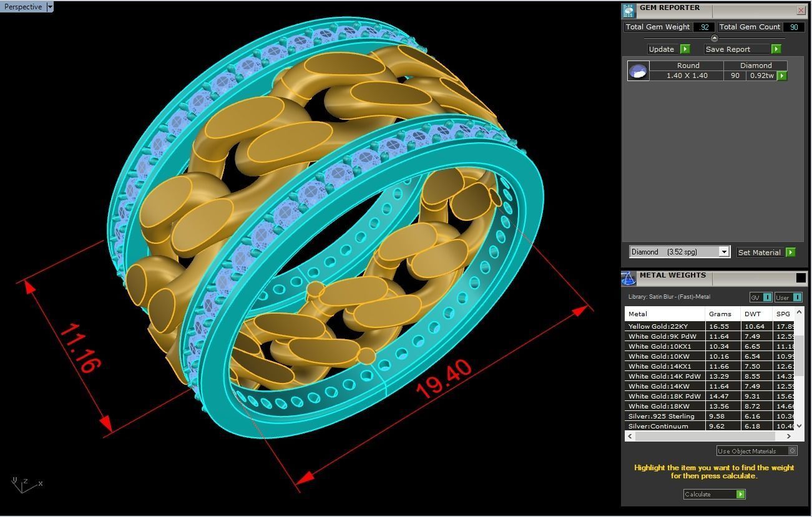
Task: Click the gem count cell showing 90
Action: click(x=735, y=75)
